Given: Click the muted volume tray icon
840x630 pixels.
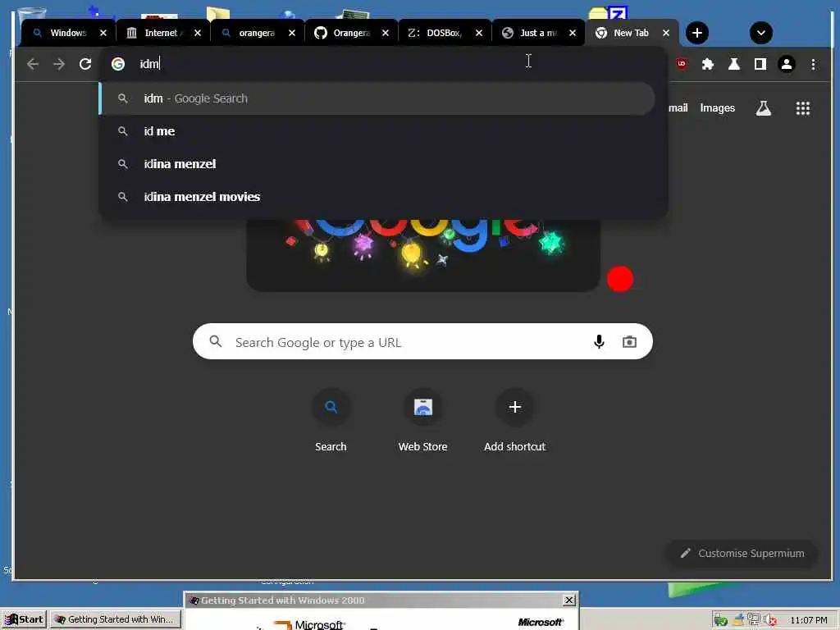Looking at the screenshot, I should 769,620.
